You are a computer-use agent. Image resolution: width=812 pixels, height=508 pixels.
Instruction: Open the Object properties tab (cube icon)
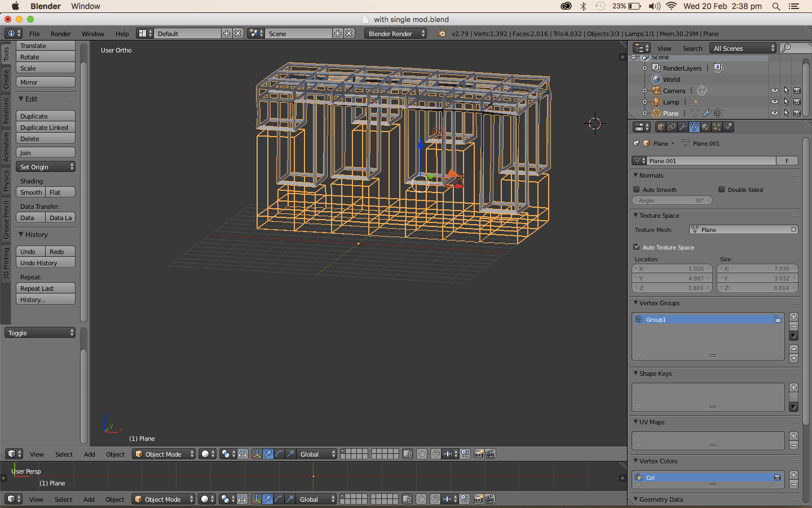point(661,127)
